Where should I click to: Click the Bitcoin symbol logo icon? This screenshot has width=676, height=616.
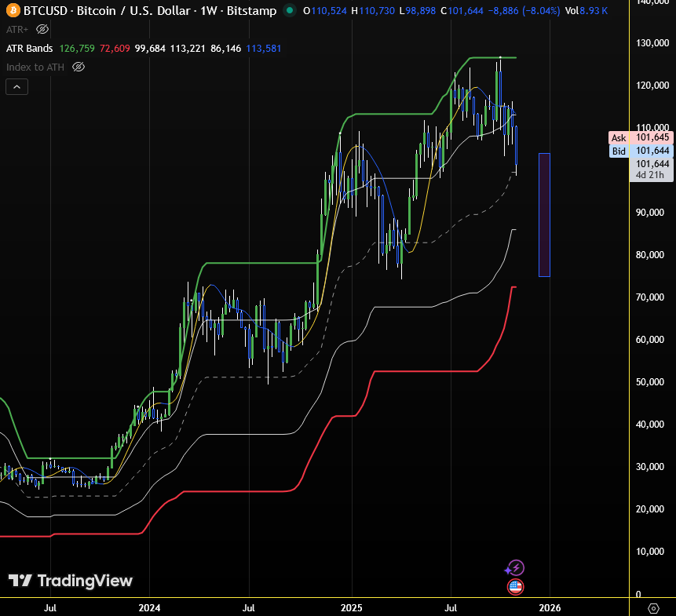pyautogui.click(x=13, y=10)
